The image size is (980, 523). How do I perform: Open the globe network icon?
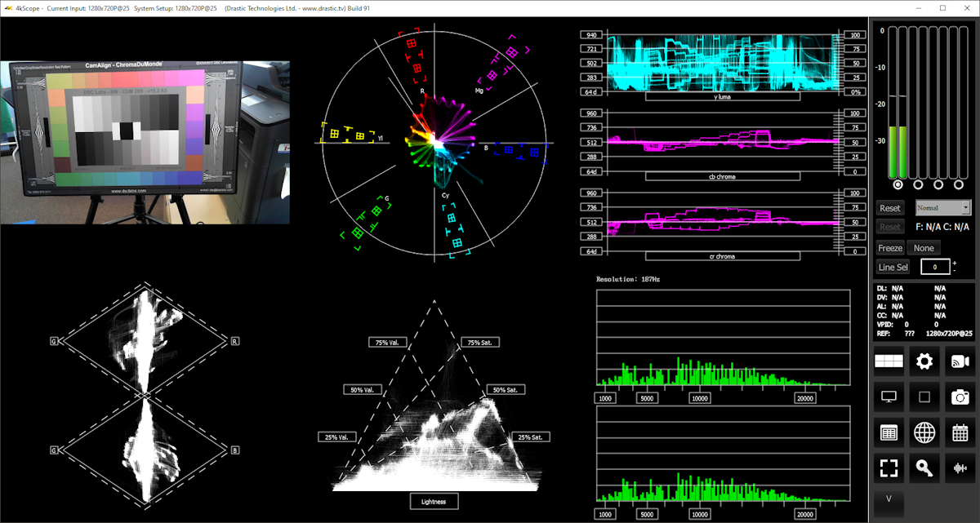pyautogui.click(x=924, y=432)
